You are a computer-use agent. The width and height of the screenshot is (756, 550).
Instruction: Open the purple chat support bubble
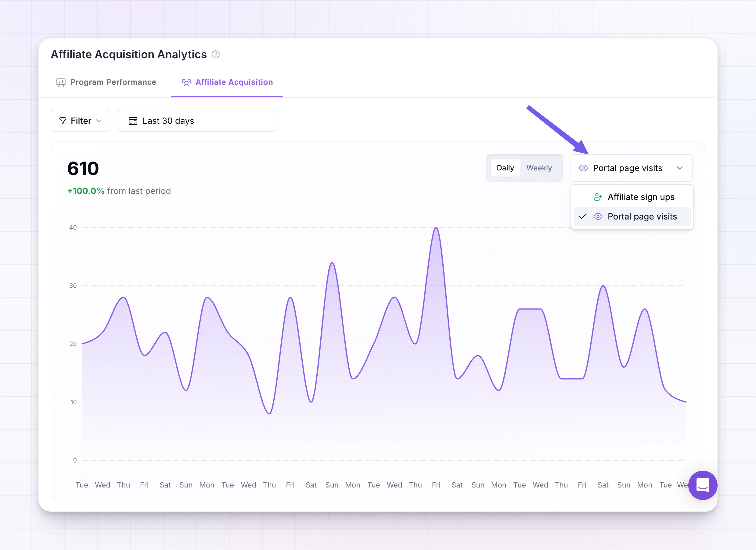click(x=703, y=485)
